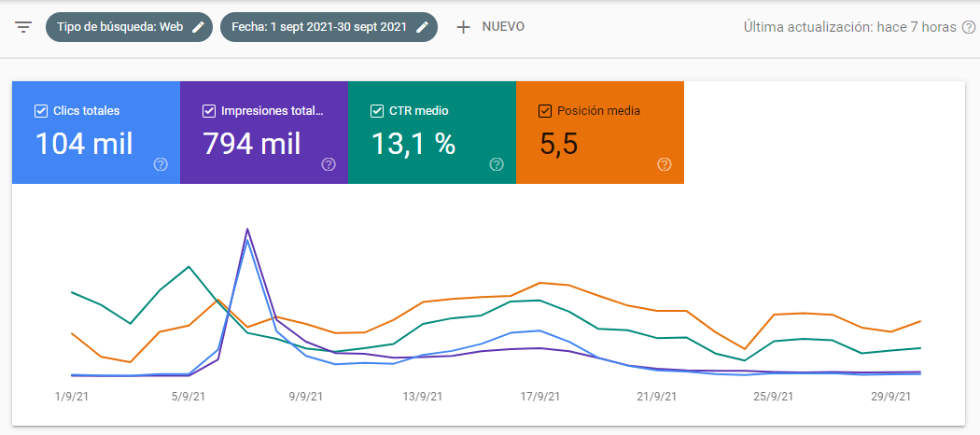Toggle the Posición media checkbox
980x435 pixels.
pyautogui.click(x=545, y=111)
